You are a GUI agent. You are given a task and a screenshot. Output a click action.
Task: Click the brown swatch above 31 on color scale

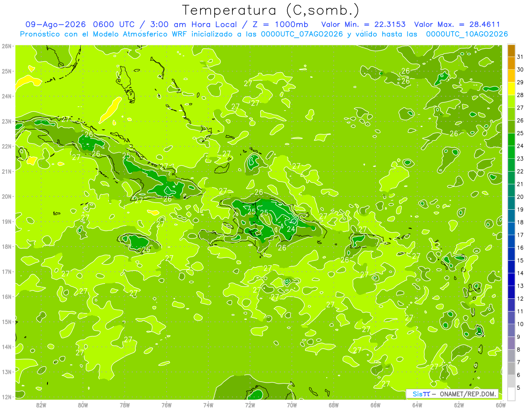pos(511,51)
